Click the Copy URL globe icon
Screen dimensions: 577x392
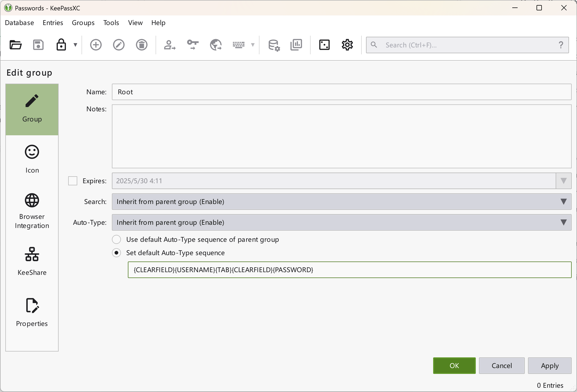216,45
